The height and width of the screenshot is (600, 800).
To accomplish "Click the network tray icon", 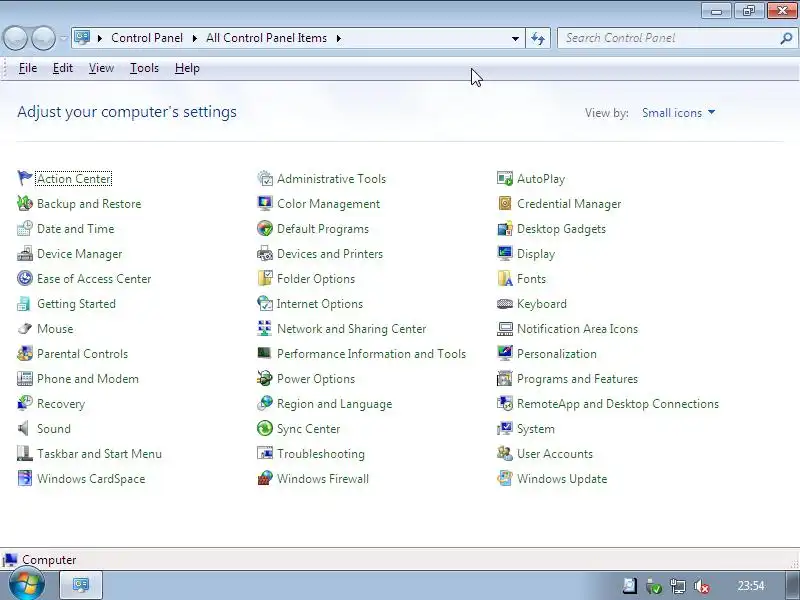I will pos(678,586).
